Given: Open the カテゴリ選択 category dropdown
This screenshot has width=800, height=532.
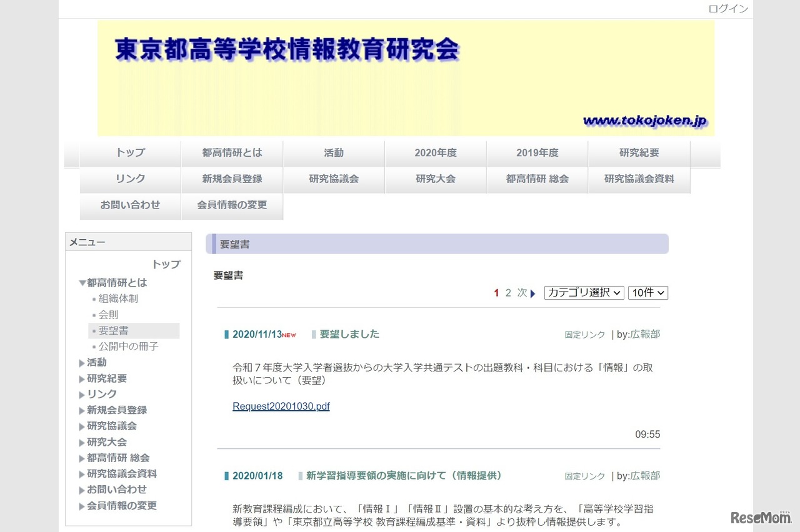Looking at the screenshot, I should tap(583, 292).
